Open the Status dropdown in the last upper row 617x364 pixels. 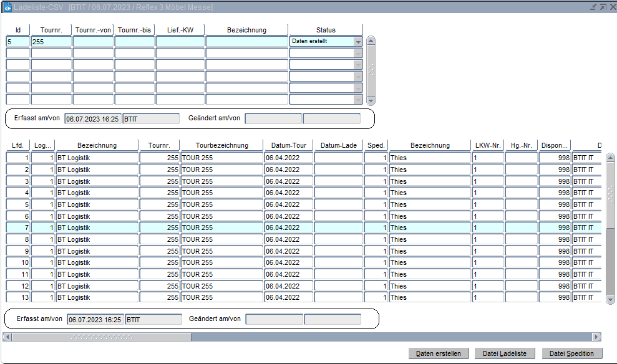coord(358,99)
